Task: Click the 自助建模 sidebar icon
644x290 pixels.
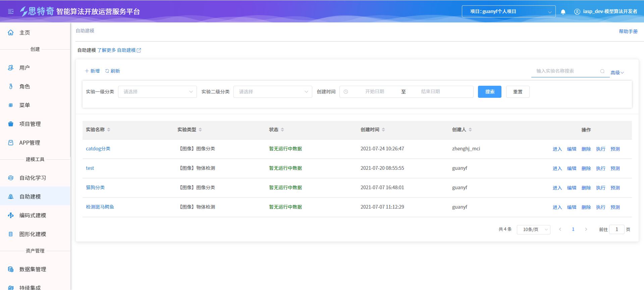Action: pyautogui.click(x=11, y=197)
